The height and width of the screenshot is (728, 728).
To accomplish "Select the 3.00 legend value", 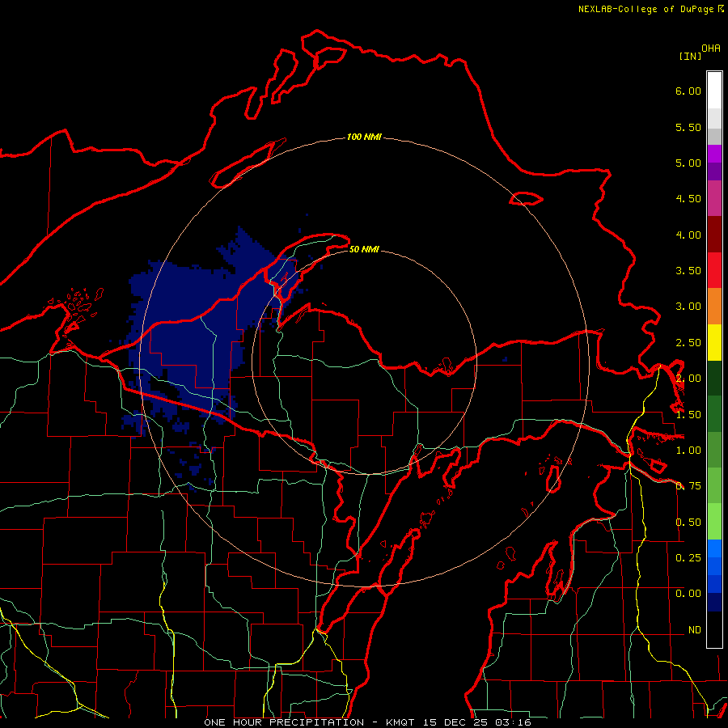I will [x=688, y=307].
